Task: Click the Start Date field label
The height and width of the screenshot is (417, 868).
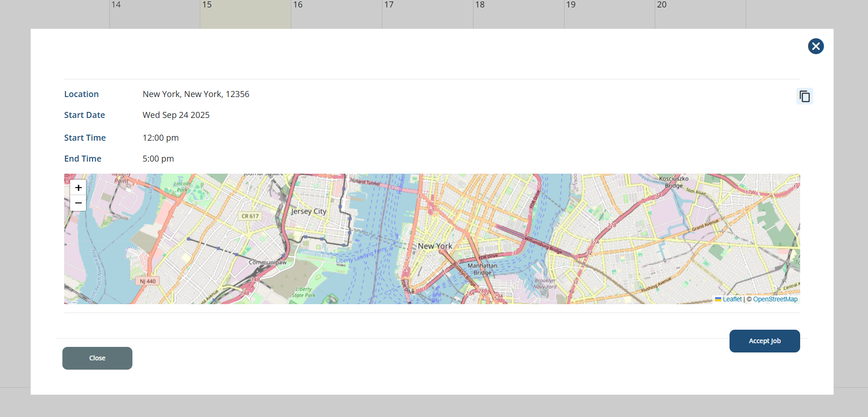Action: (85, 115)
